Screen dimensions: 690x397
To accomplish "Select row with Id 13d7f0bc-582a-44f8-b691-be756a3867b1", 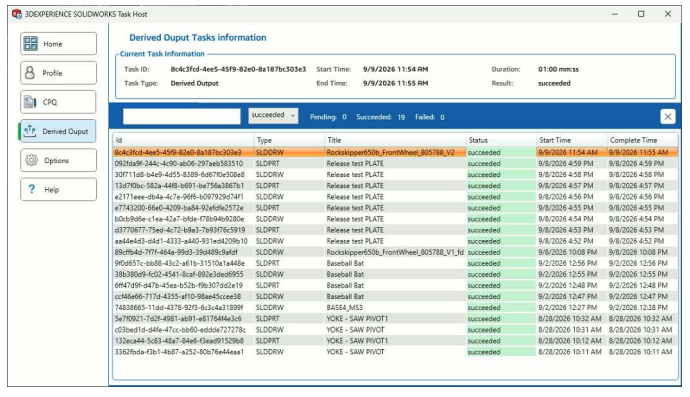I will (x=395, y=185).
